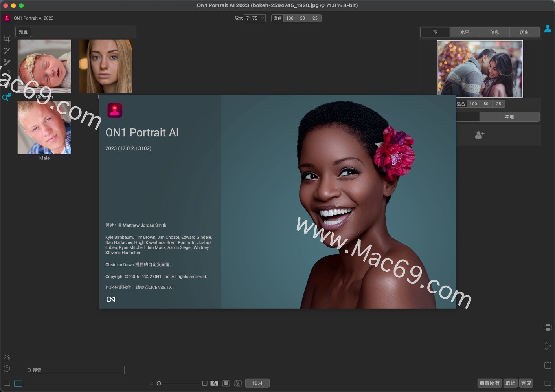This screenshot has height=392, width=555.
Task: Click the Export icon on right sidebar
Action: (548, 365)
